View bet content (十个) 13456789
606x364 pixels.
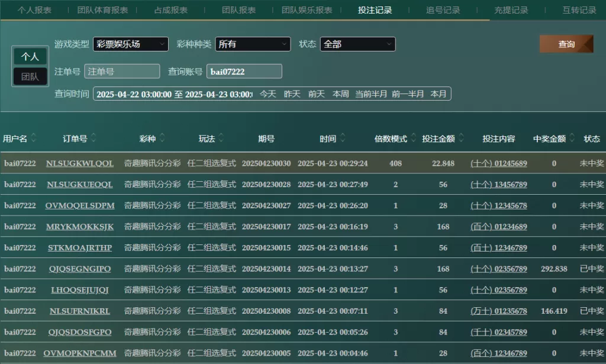[x=498, y=185]
